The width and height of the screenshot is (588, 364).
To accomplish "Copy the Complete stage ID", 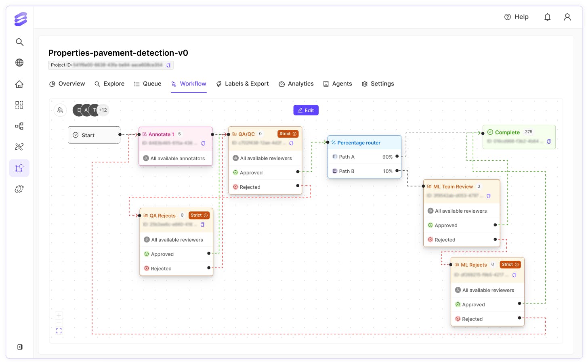I will click(548, 141).
